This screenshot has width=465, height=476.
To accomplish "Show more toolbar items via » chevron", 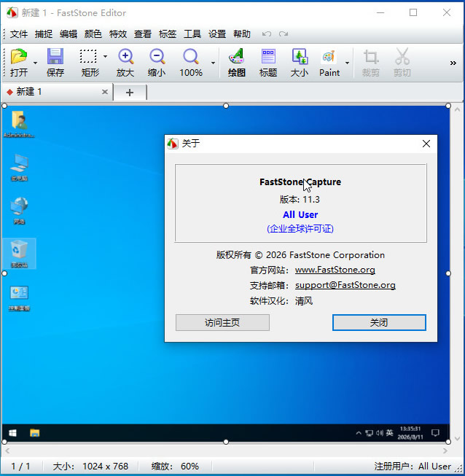I will click(453, 63).
